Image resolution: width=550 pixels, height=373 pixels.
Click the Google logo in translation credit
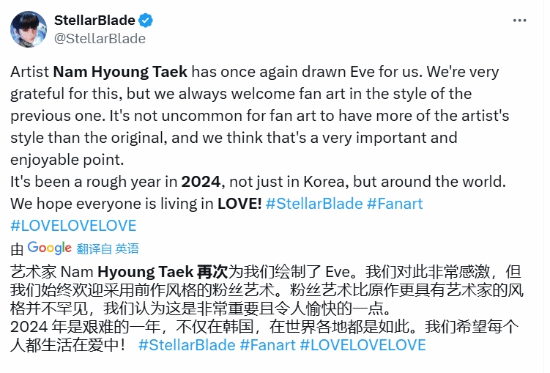click(49, 248)
